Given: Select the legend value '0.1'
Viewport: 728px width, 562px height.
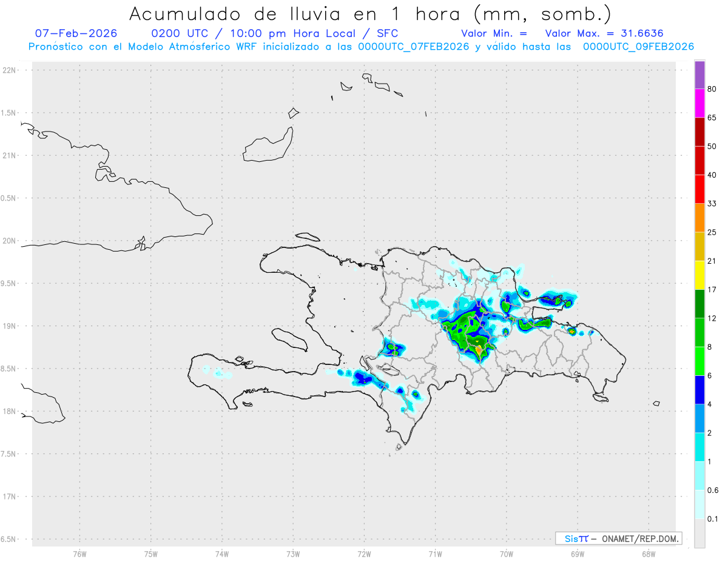Looking at the screenshot, I should [x=713, y=519].
